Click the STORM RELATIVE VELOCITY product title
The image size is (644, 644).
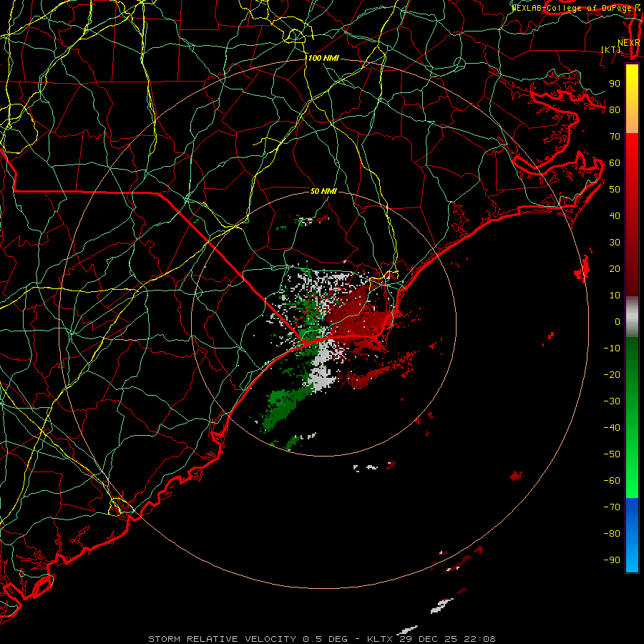[222, 639]
